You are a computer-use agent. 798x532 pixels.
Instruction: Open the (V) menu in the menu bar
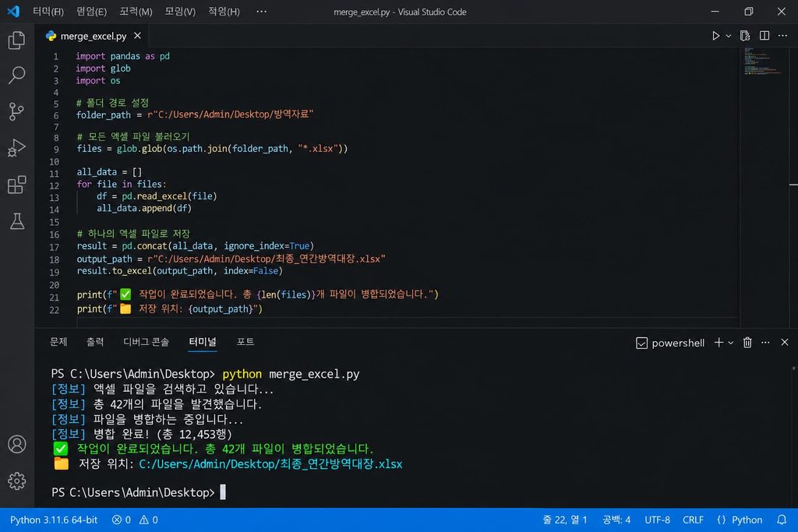click(x=180, y=12)
